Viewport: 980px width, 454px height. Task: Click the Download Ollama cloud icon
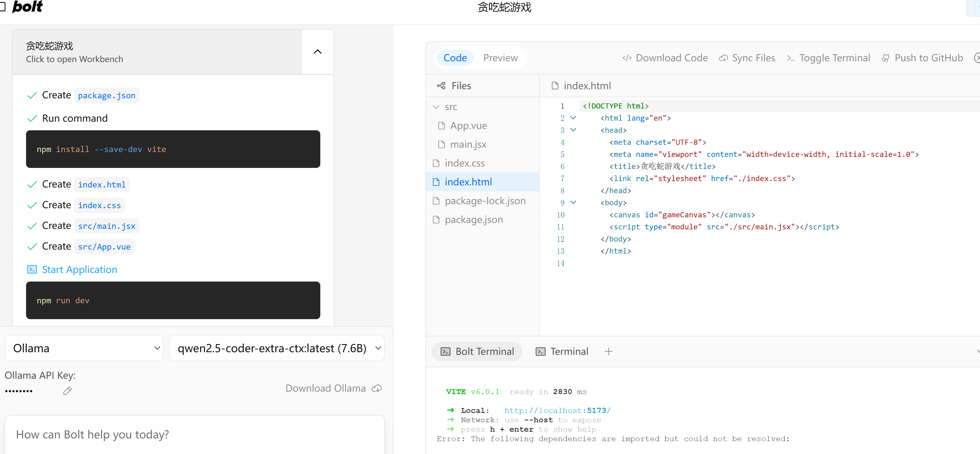pyautogui.click(x=377, y=388)
